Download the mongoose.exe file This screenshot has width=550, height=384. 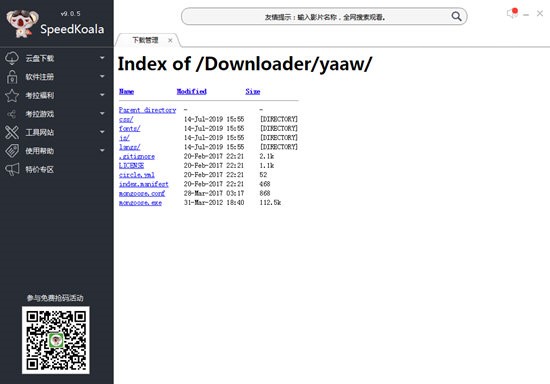140,203
